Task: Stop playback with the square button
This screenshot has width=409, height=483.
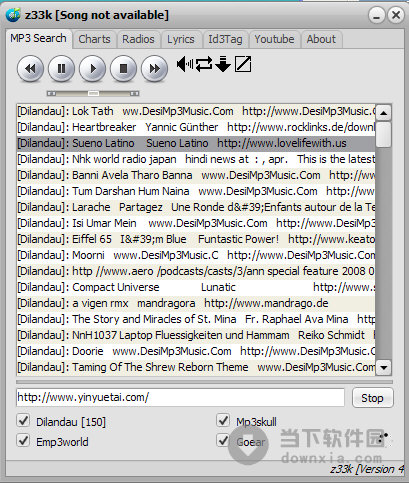Action: click(x=123, y=69)
